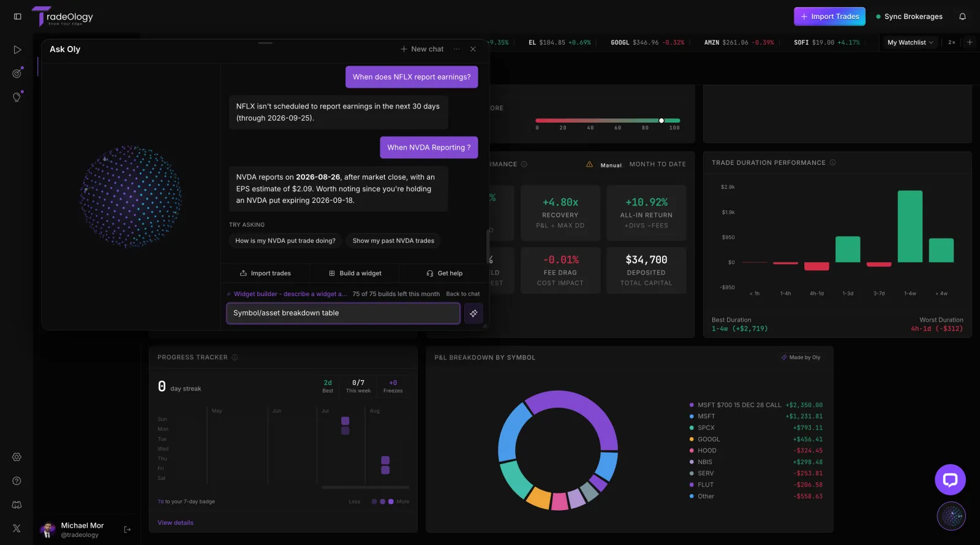This screenshot has height=545, width=980.
Task: Open the floating Oly orb button
Action: click(951, 516)
